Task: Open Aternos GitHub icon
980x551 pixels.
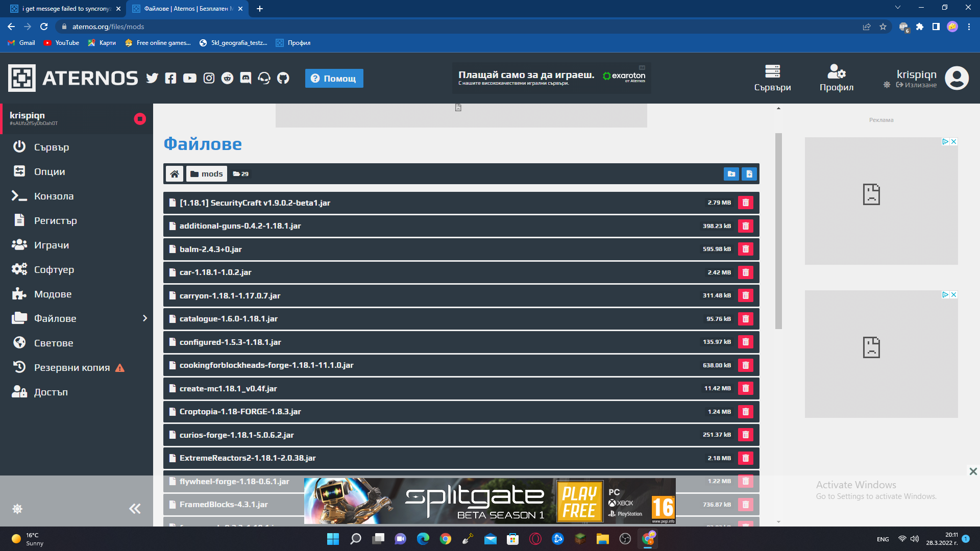Action: point(283,78)
